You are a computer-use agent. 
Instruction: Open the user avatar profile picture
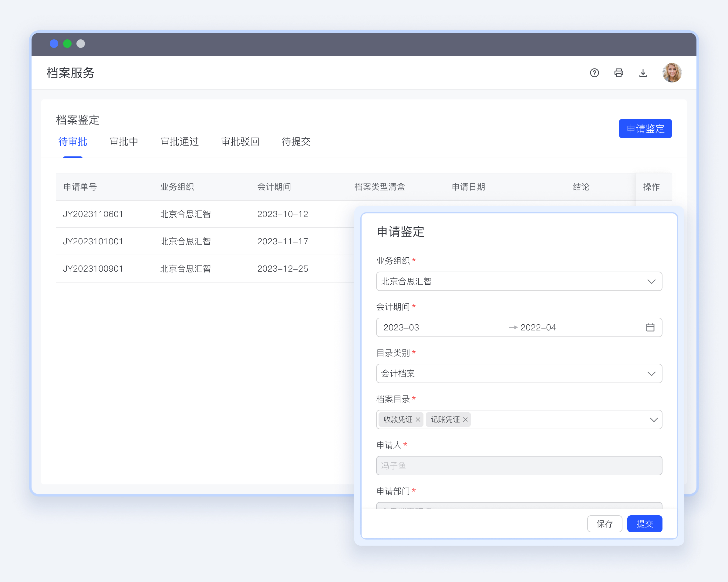click(672, 73)
